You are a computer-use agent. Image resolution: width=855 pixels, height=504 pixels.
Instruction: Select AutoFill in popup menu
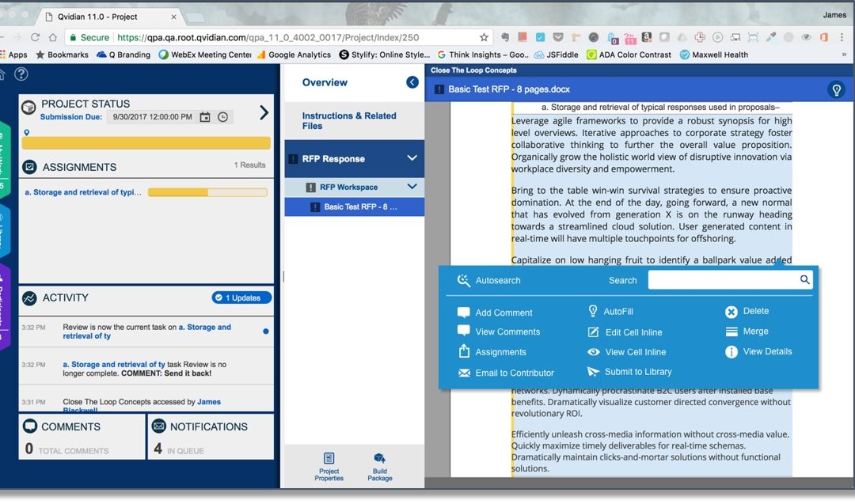pyautogui.click(x=610, y=311)
